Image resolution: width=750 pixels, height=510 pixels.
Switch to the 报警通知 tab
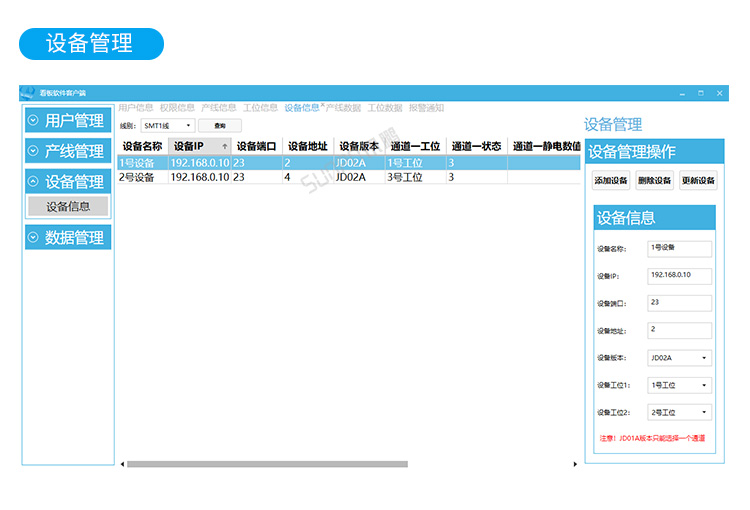point(426,107)
